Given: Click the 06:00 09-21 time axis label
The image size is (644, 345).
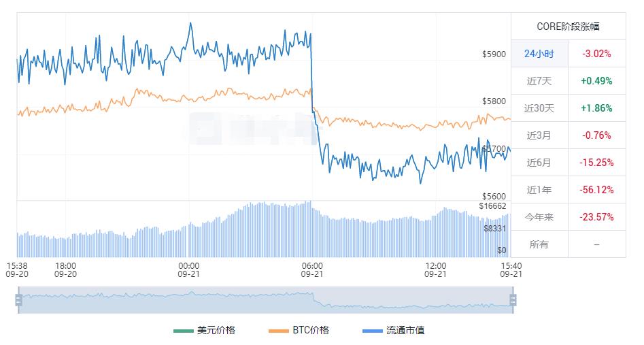Looking at the screenshot, I should (312, 270).
